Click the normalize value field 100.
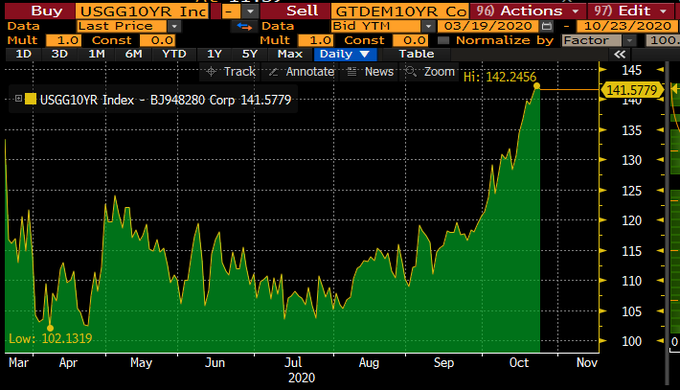Image resolution: width=680 pixels, height=390 pixels. 663,41
